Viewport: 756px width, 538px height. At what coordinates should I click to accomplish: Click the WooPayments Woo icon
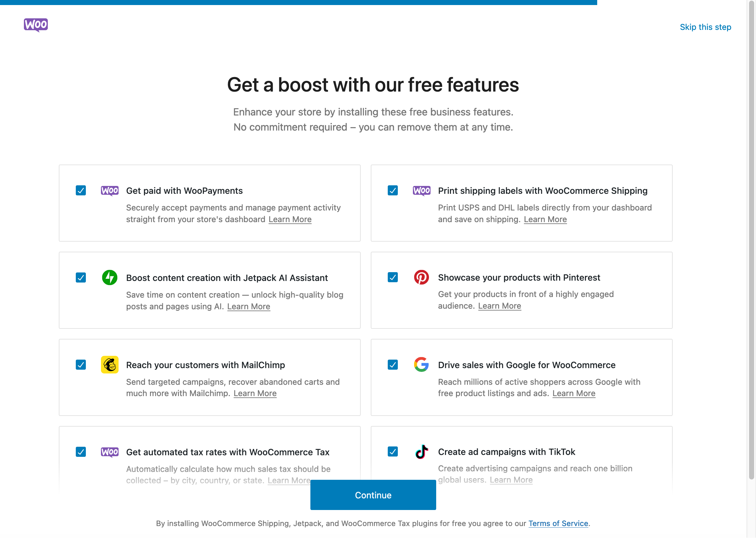[110, 190]
